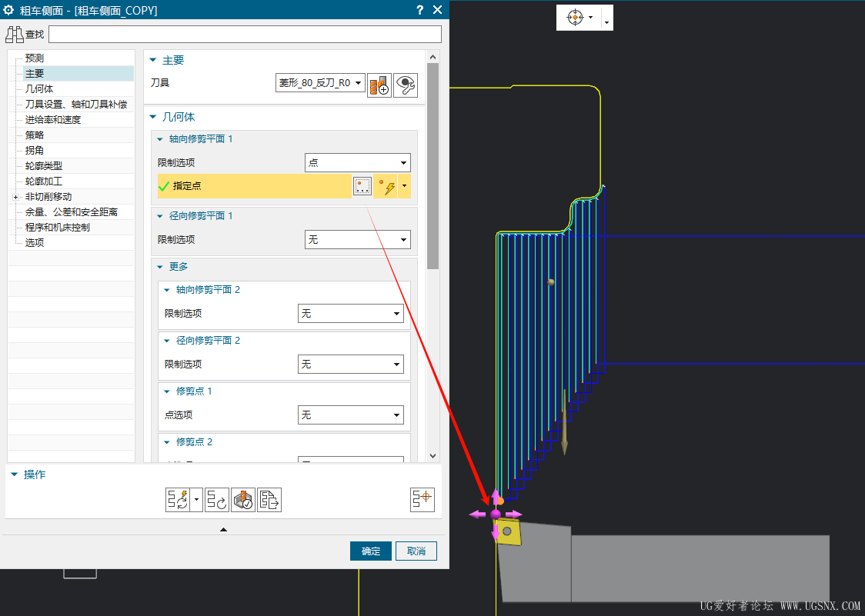Click the small collapse triangle below 操作

coord(223,529)
